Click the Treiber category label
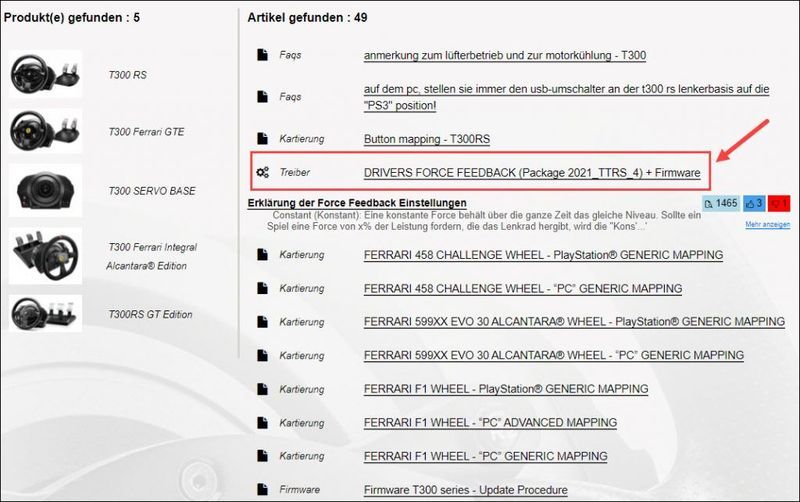 294,172
